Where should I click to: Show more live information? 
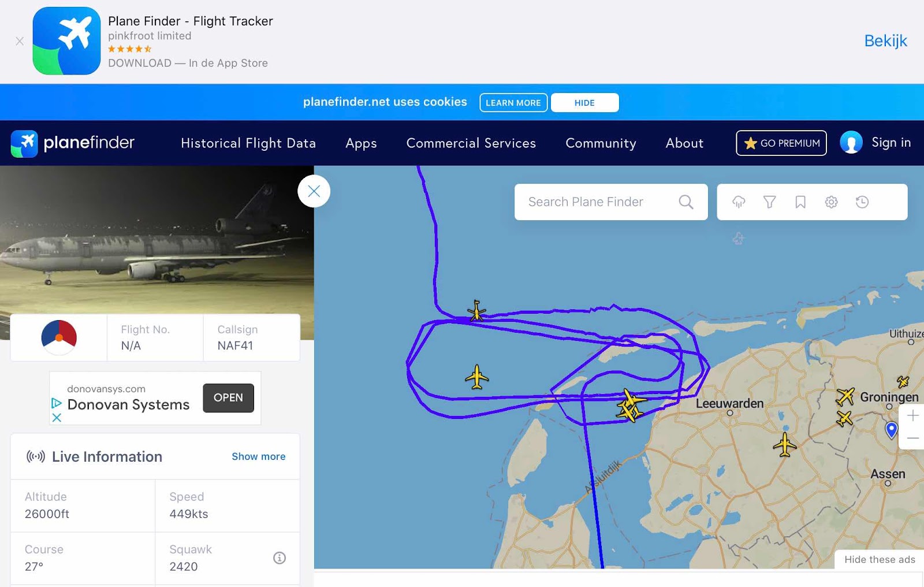(x=259, y=456)
